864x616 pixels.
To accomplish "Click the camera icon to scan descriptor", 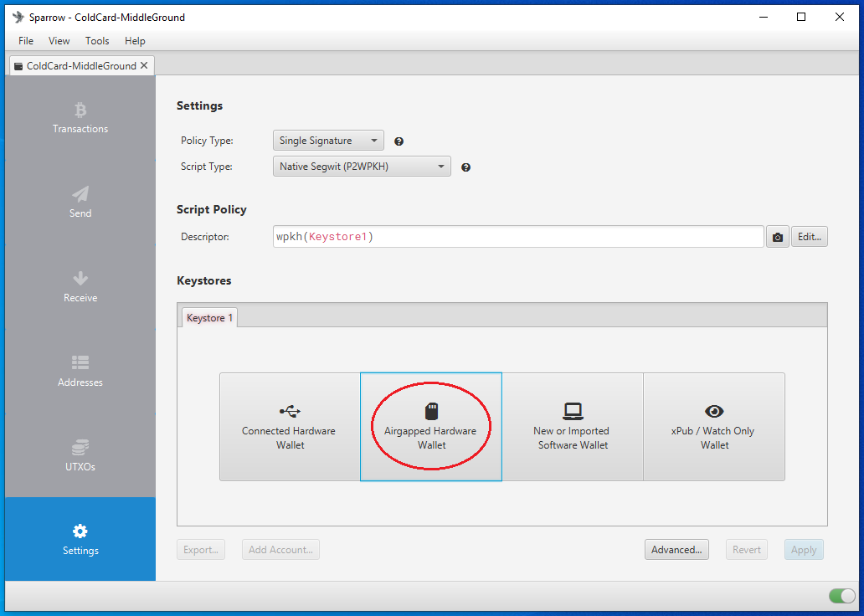I will coord(778,237).
